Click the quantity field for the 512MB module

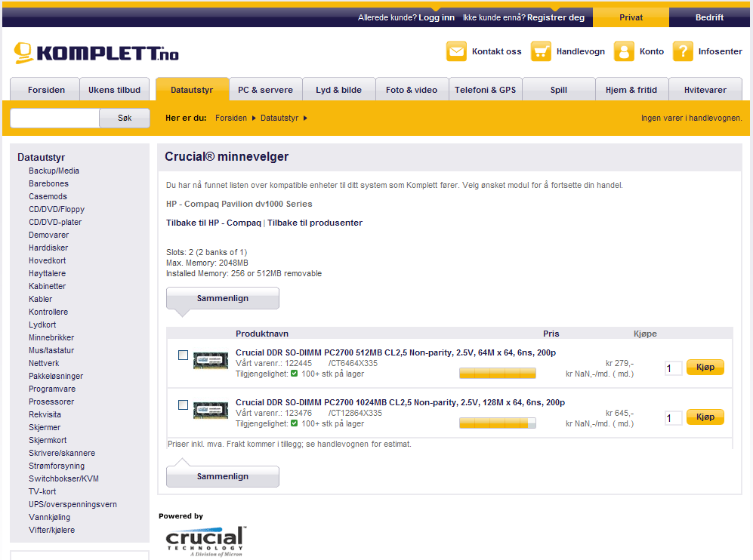(x=673, y=368)
